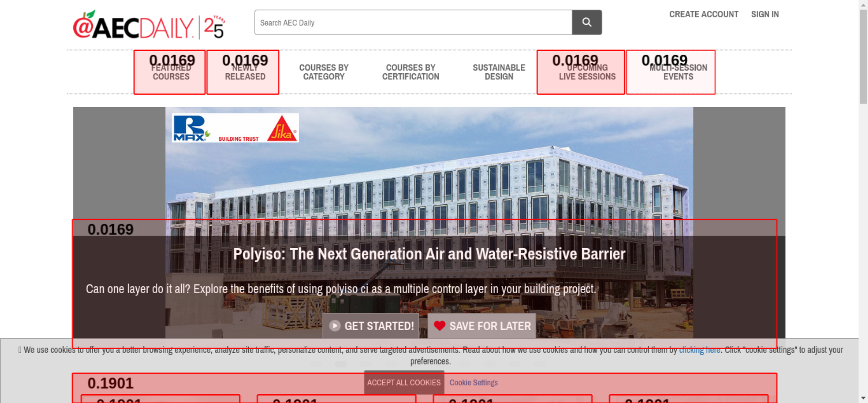Image resolution: width=868 pixels, height=403 pixels.
Task: Click the play icon on Get Started
Action: point(335,326)
